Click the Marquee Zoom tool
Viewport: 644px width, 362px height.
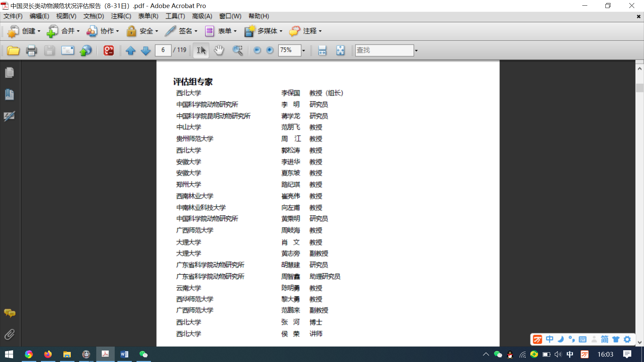tap(237, 51)
